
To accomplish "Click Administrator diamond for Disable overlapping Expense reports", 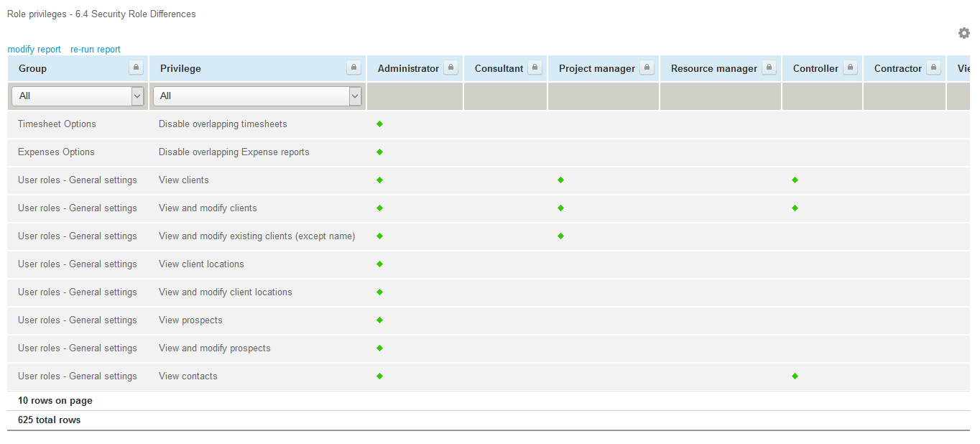I will 380,152.
